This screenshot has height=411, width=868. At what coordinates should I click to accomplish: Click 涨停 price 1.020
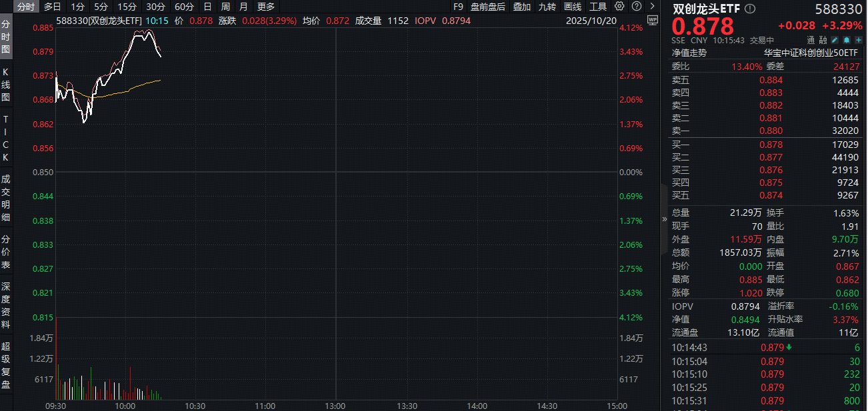(751, 292)
